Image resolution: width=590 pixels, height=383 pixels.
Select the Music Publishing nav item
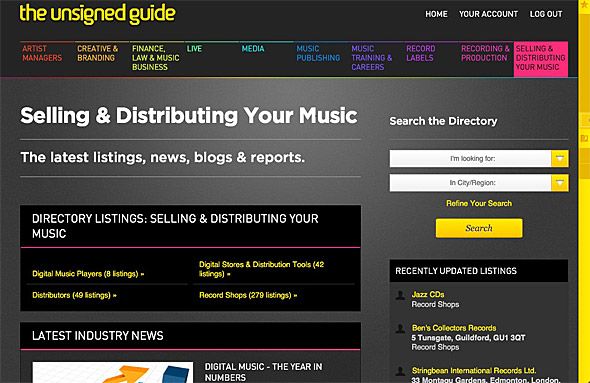[x=318, y=53]
